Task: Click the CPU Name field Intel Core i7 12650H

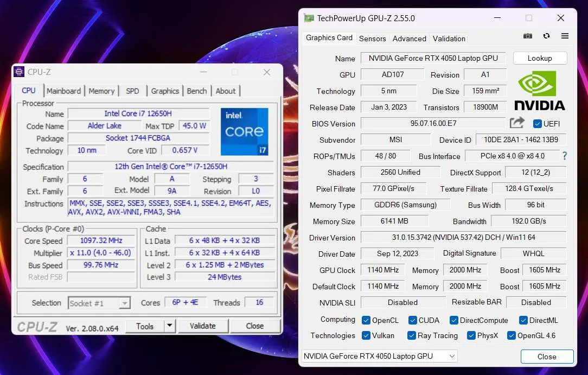Action: click(138, 113)
